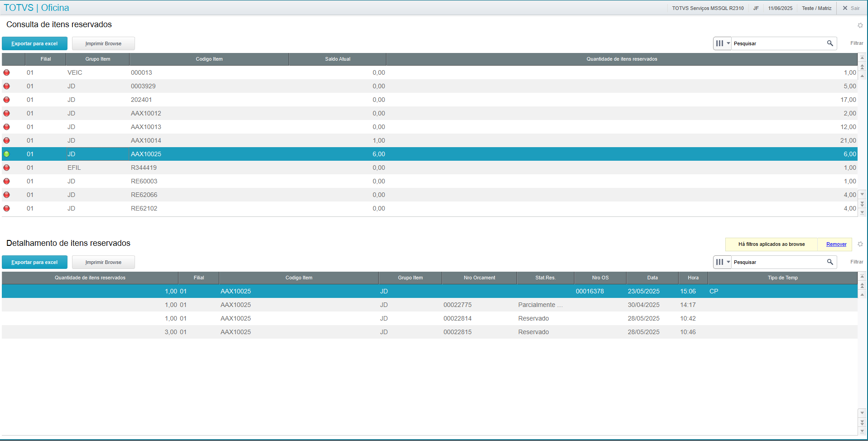Select row with item code RE60003

429,181
